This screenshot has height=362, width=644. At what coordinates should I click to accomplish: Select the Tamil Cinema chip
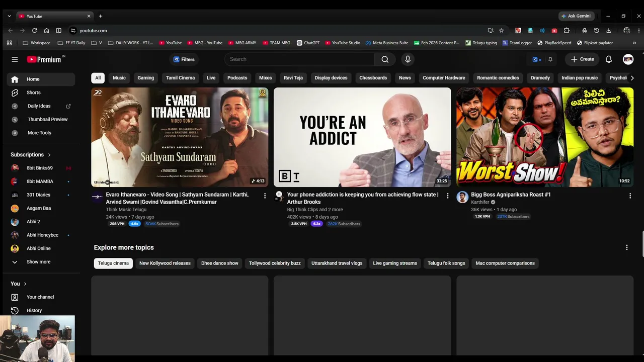181,78
